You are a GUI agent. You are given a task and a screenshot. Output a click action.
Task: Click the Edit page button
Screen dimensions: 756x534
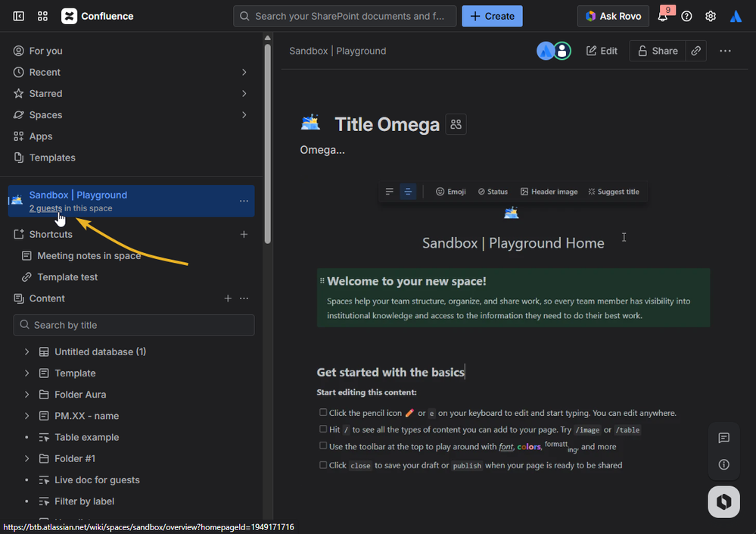coord(602,51)
